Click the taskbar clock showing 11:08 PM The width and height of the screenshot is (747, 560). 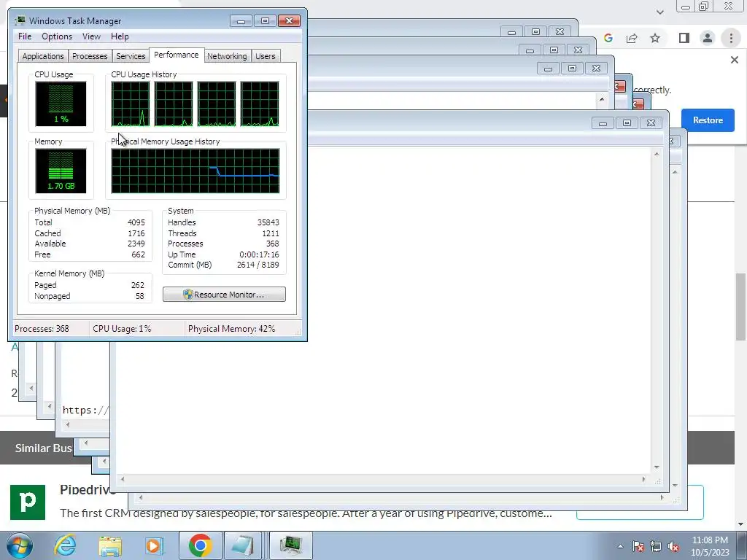(710, 546)
